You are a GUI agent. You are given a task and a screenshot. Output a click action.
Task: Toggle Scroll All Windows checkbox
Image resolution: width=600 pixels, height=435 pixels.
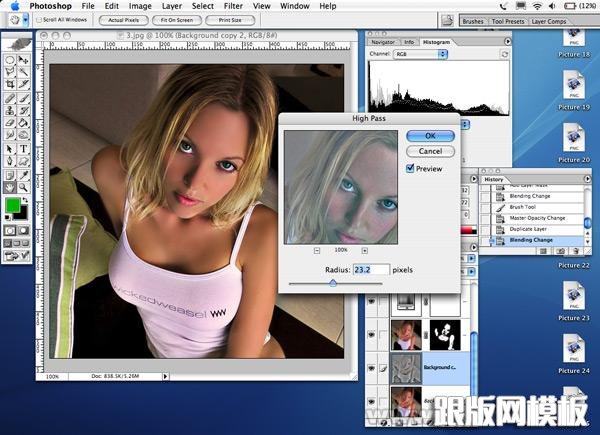pyautogui.click(x=39, y=20)
